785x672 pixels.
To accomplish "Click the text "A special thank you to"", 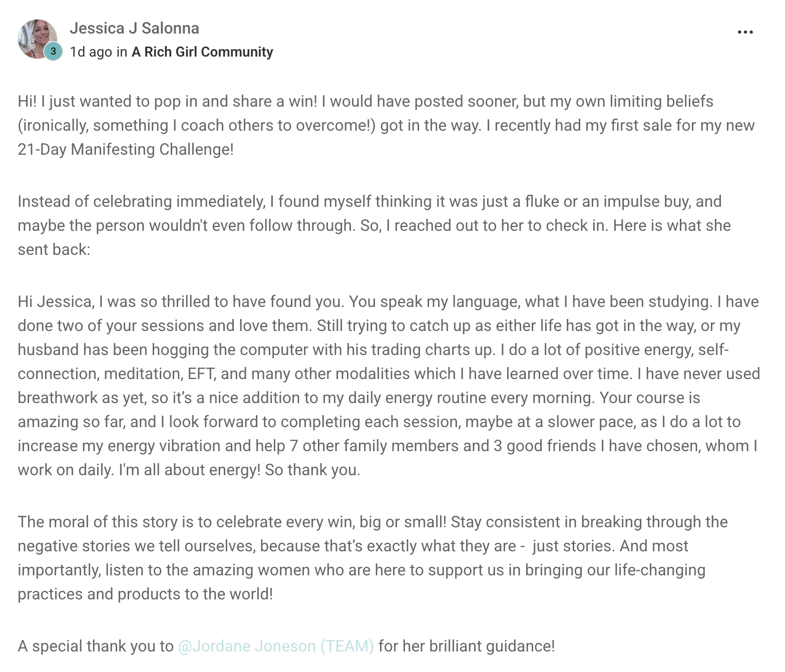I will tap(96, 646).
